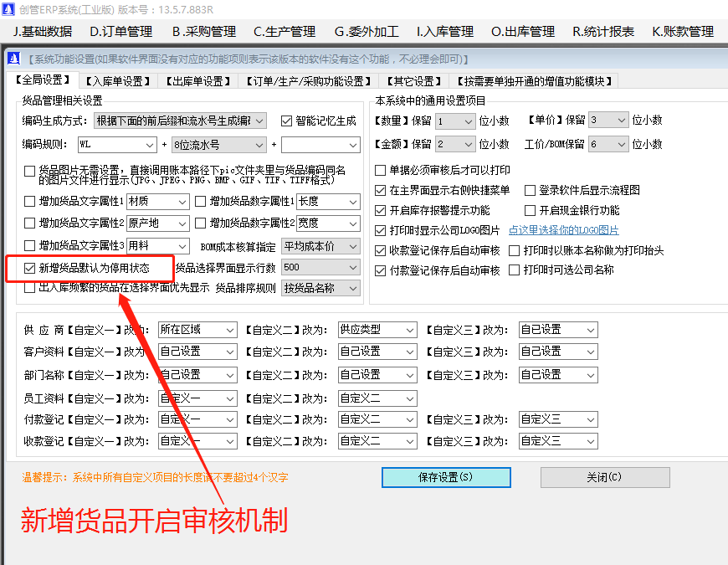Viewport: 728px width, 565px height.
Task: Open the 【其它设置】 tab
Action: point(416,80)
